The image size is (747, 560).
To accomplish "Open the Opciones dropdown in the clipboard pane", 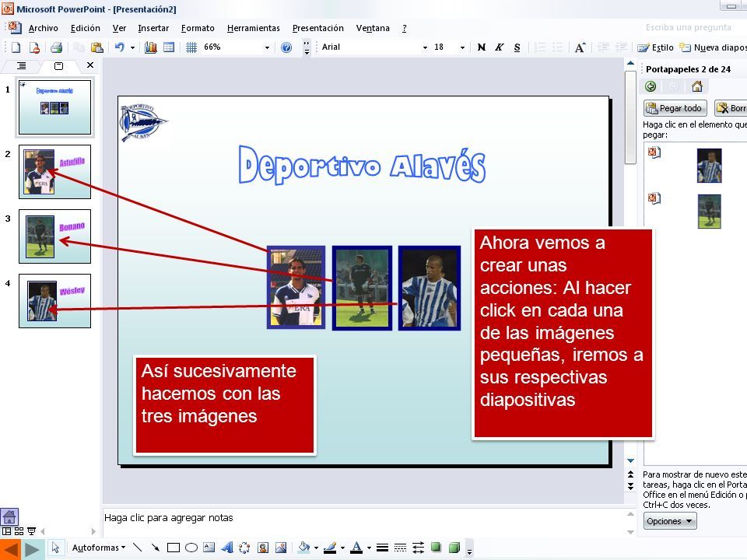I will pos(670,521).
